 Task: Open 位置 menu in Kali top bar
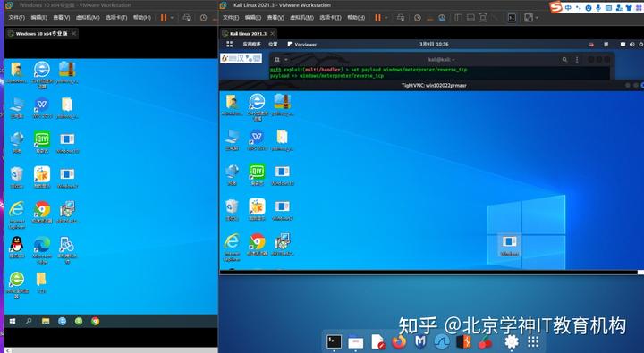(x=273, y=44)
